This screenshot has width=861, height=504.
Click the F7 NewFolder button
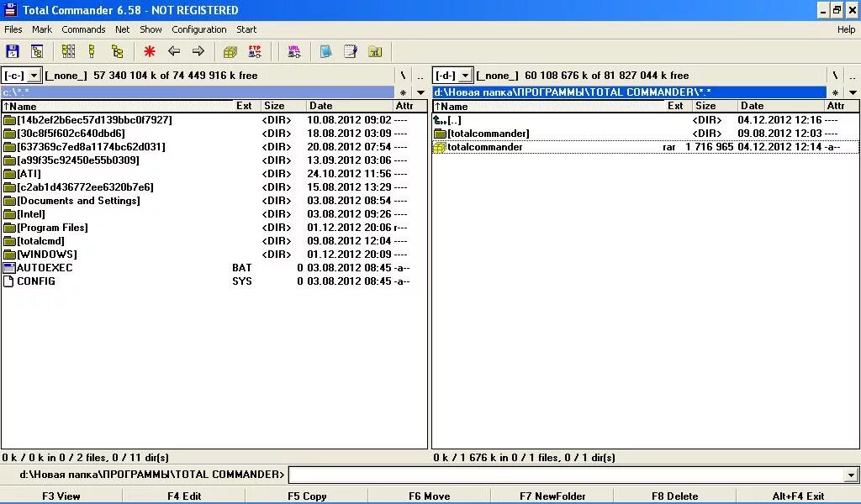pos(552,496)
